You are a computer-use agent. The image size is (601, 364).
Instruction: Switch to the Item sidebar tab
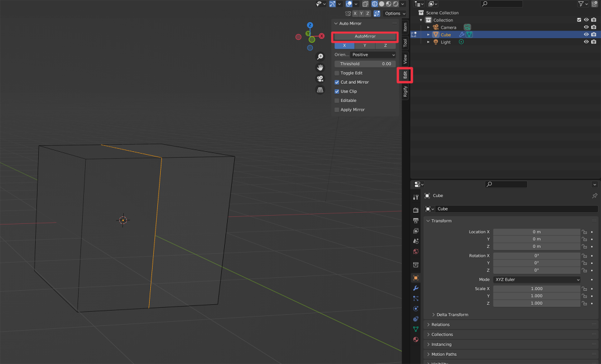405,27
